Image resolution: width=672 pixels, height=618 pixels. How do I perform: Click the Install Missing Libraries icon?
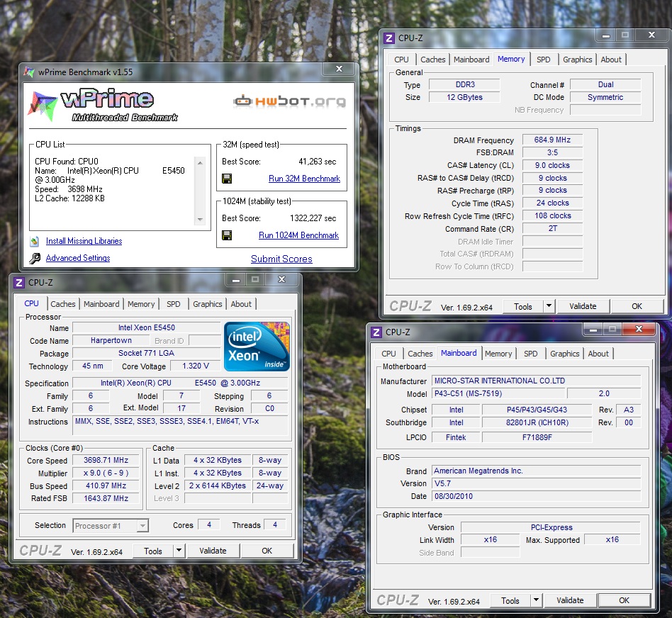[35, 241]
